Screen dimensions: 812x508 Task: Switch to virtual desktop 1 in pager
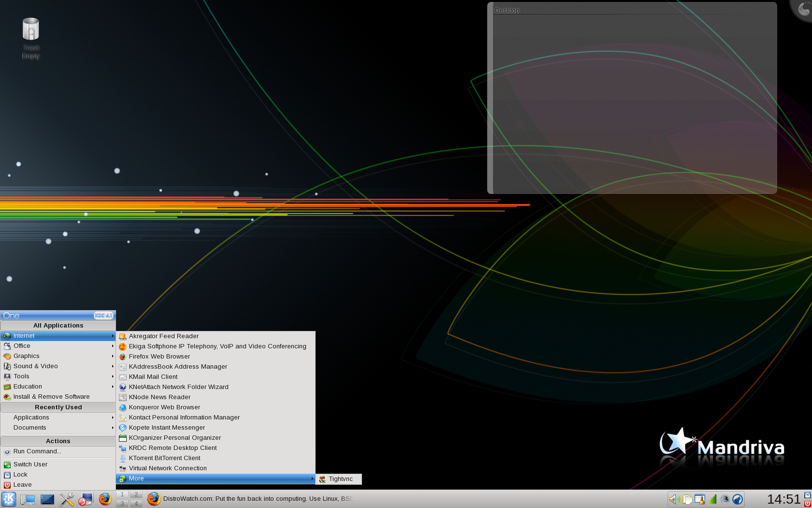coord(122,494)
